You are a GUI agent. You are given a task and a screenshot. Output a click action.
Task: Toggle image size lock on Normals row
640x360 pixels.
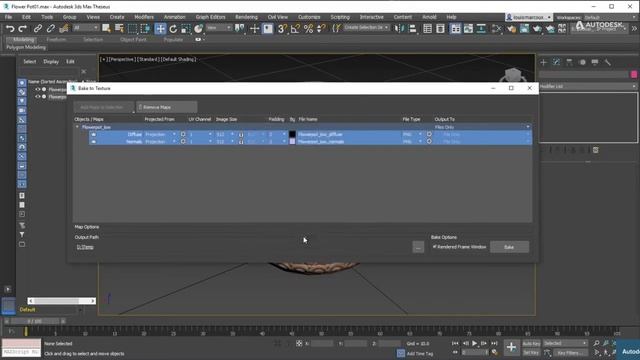click(241, 142)
